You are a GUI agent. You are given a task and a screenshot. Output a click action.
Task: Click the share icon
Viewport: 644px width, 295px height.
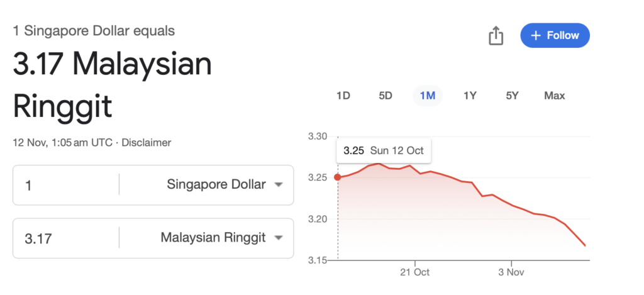click(x=496, y=36)
